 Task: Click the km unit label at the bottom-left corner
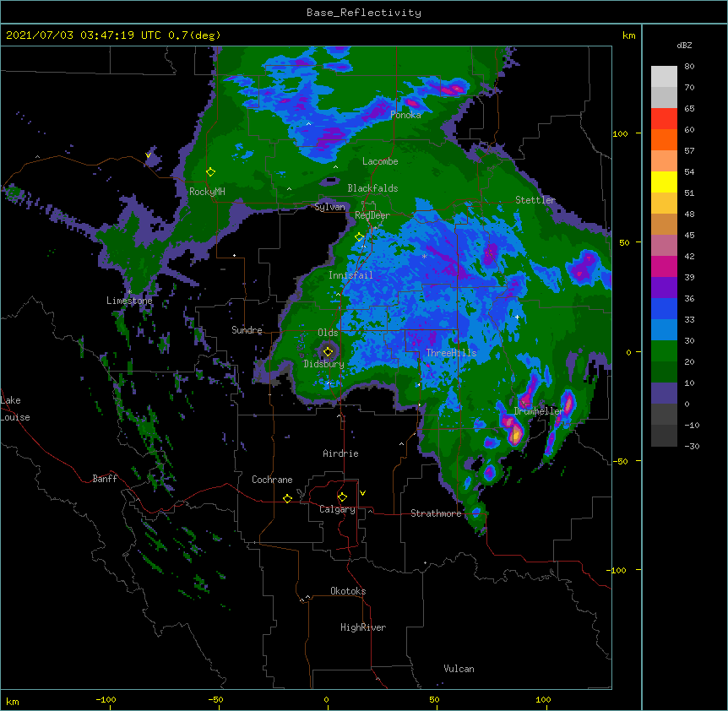[x=13, y=702]
